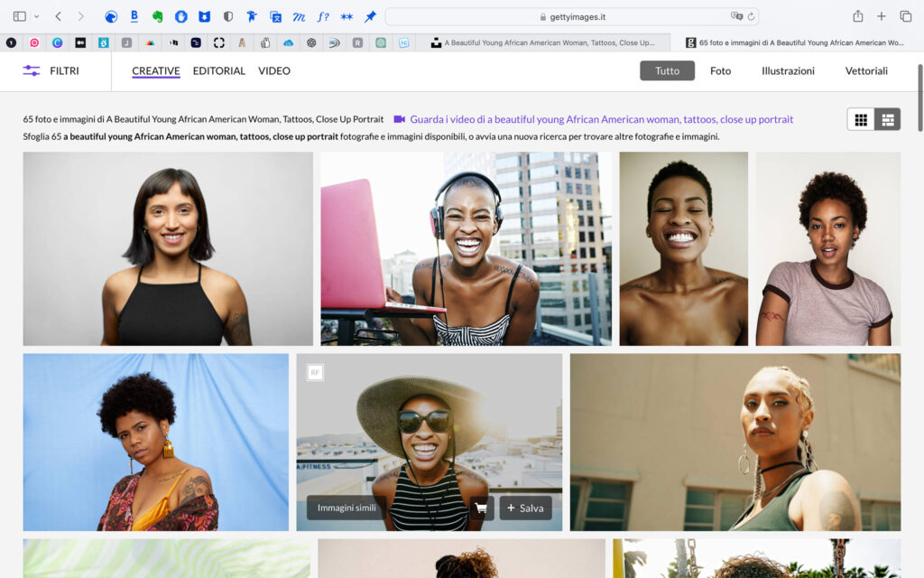Click the double asterisk extension icon
The image size is (924, 578).
click(x=346, y=16)
